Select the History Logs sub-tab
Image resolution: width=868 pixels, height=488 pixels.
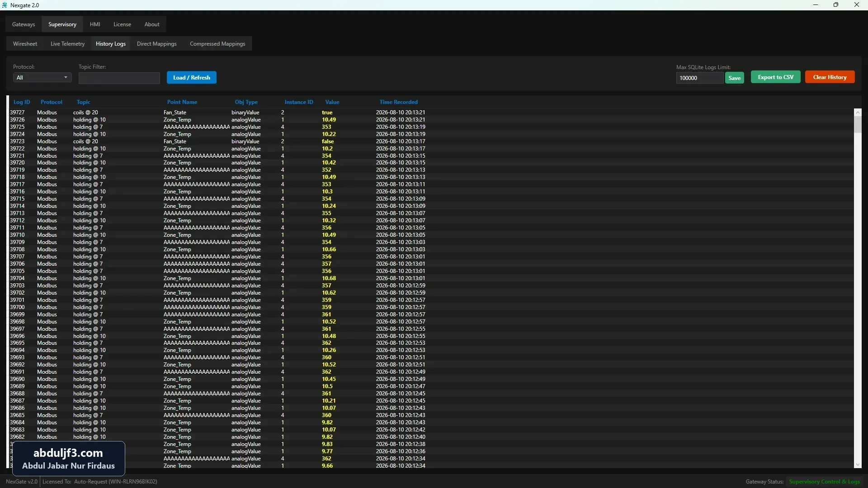(x=111, y=44)
